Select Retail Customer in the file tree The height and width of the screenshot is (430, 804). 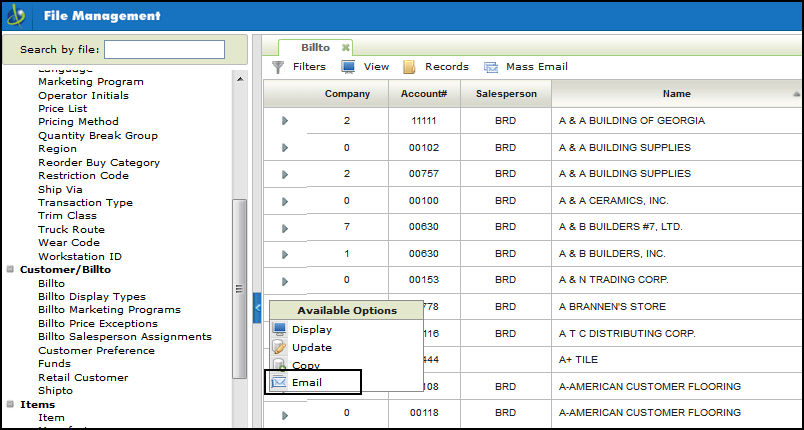83,378
